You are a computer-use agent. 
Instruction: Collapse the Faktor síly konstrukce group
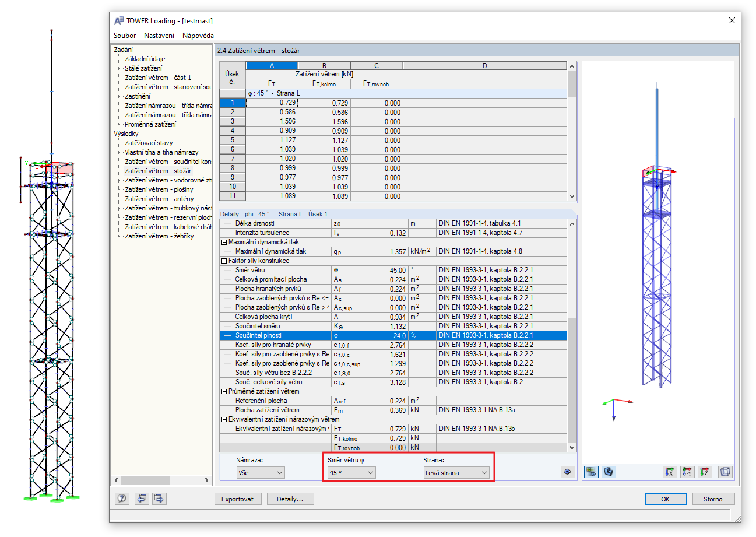point(224,261)
